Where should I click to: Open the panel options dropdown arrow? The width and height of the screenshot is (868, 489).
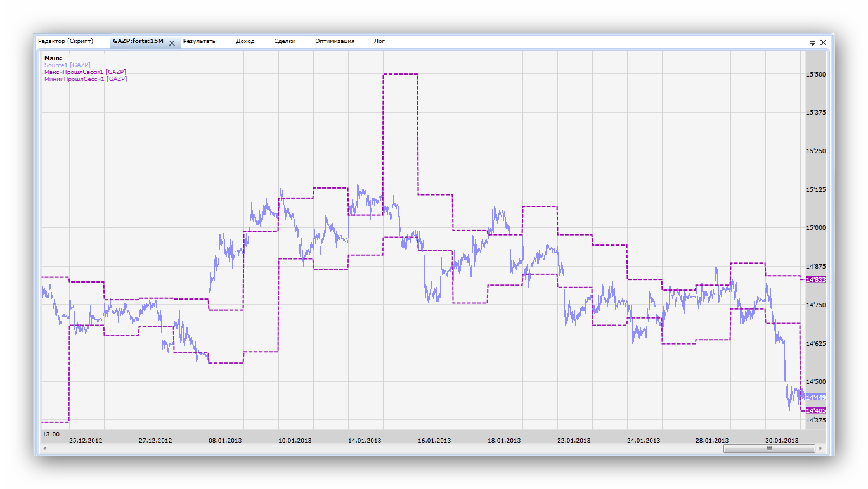point(813,42)
